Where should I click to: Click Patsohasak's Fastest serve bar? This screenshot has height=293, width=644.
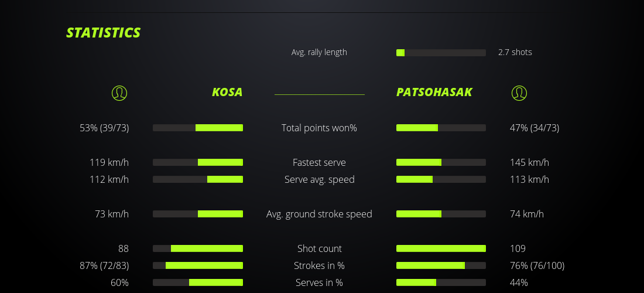441,162
